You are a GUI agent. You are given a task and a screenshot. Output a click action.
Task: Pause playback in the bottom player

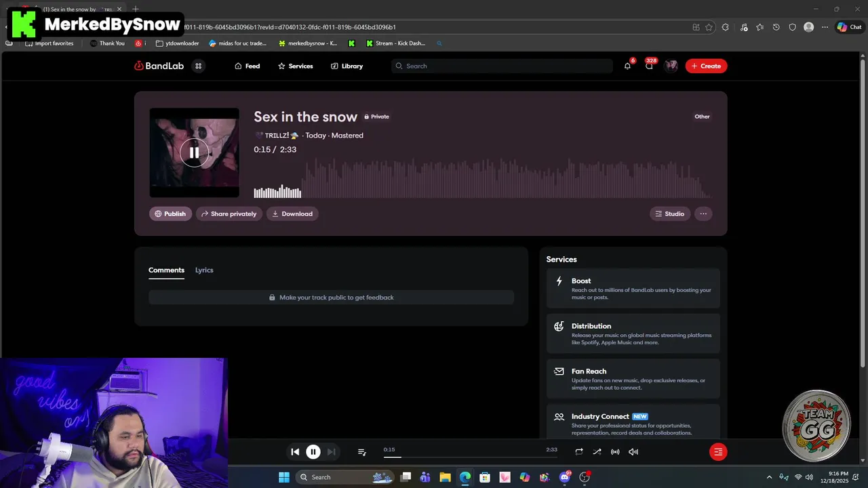[x=313, y=451]
